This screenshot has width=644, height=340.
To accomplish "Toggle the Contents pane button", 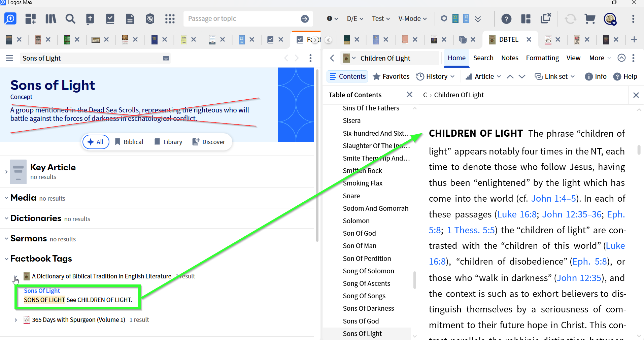I will click(x=347, y=76).
